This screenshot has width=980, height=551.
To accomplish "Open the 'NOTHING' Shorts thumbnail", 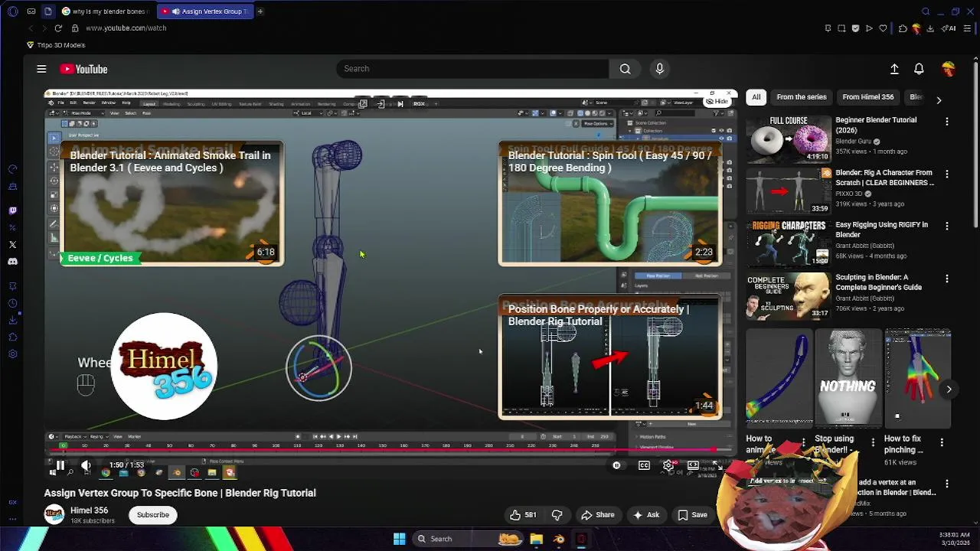I will coord(848,380).
